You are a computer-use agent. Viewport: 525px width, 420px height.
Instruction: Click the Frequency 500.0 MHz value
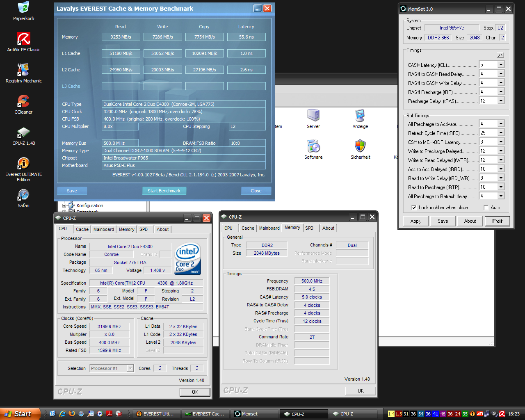tap(312, 281)
